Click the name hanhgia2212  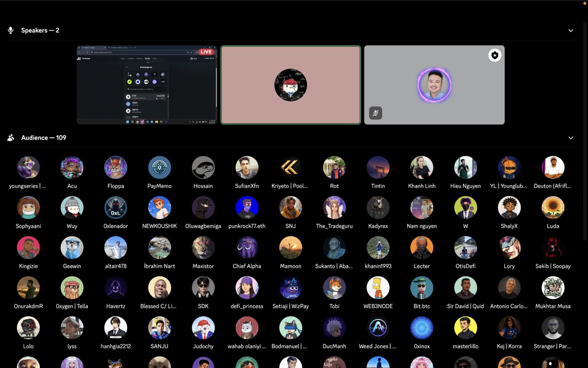[x=116, y=347]
